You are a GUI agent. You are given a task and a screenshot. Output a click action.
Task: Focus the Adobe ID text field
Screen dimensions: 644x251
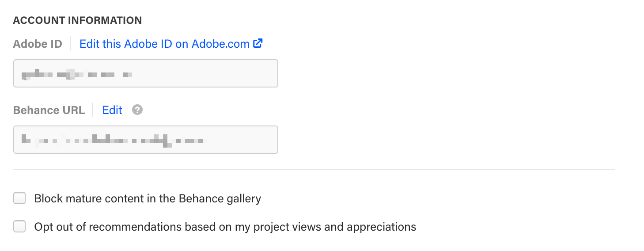[x=146, y=73]
